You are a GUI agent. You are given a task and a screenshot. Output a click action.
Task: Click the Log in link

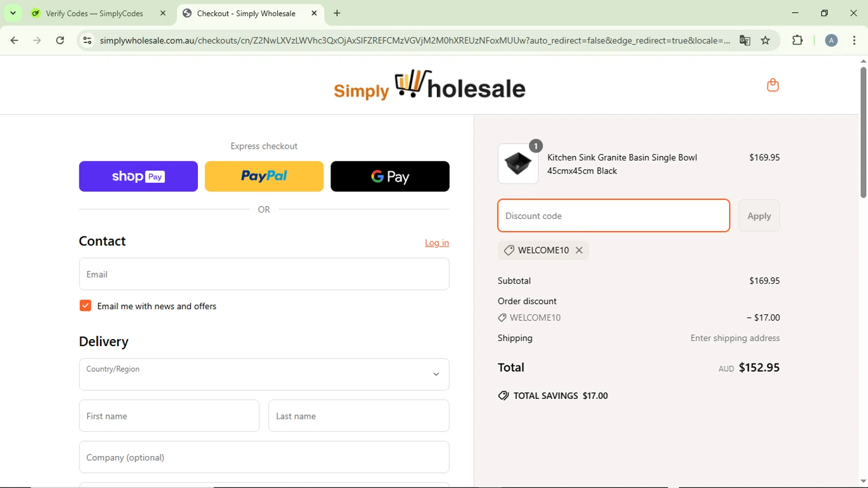tap(437, 243)
